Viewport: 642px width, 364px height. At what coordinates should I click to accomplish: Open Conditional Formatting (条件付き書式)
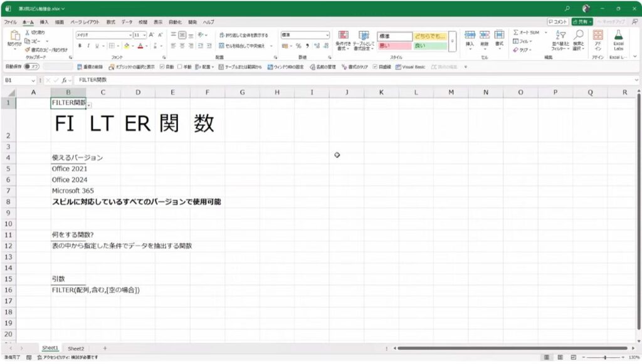[343, 39]
